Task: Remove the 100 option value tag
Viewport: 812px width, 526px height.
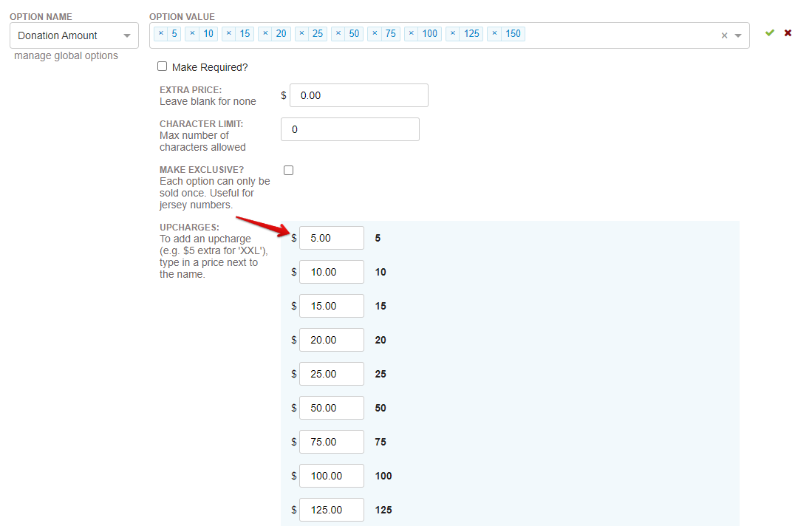Action: [x=412, y=33]
